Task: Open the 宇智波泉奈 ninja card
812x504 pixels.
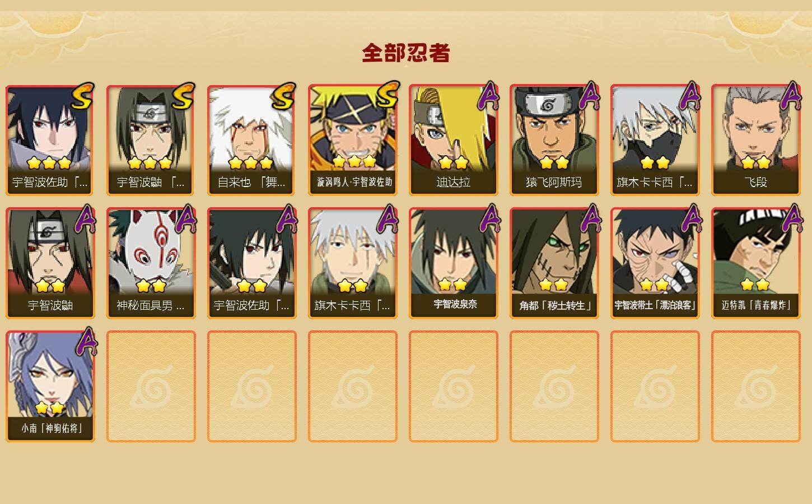Action: point(454,263)
